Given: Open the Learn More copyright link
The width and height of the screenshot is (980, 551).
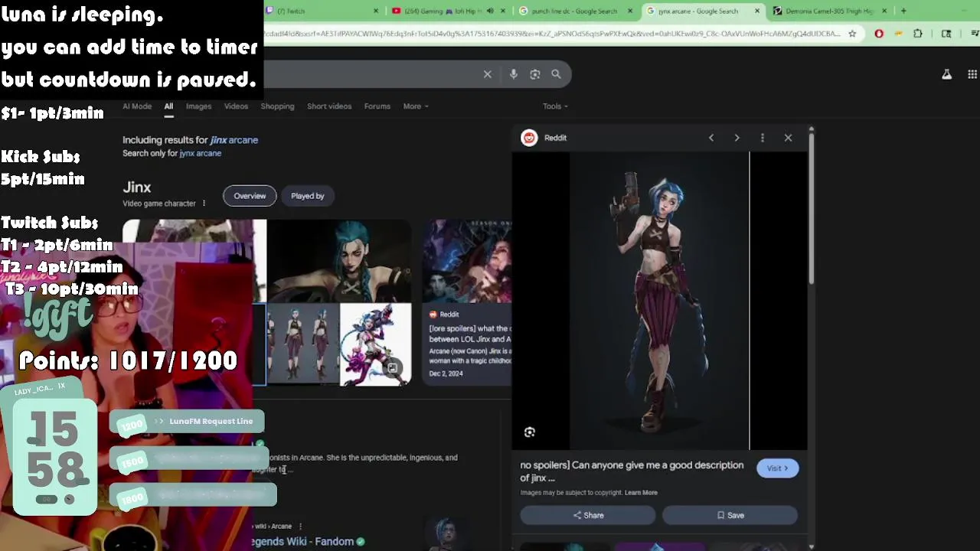Looking at the screenshot, I should [641, 493].
